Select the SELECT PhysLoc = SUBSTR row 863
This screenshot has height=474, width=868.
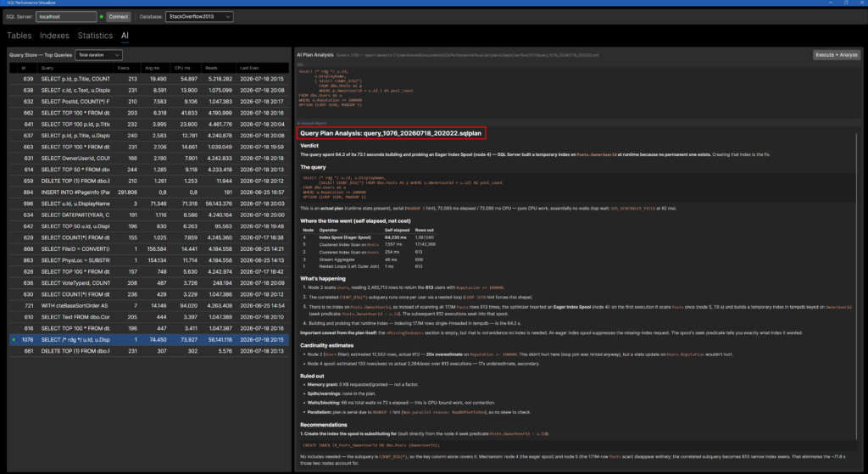(149, 260)
